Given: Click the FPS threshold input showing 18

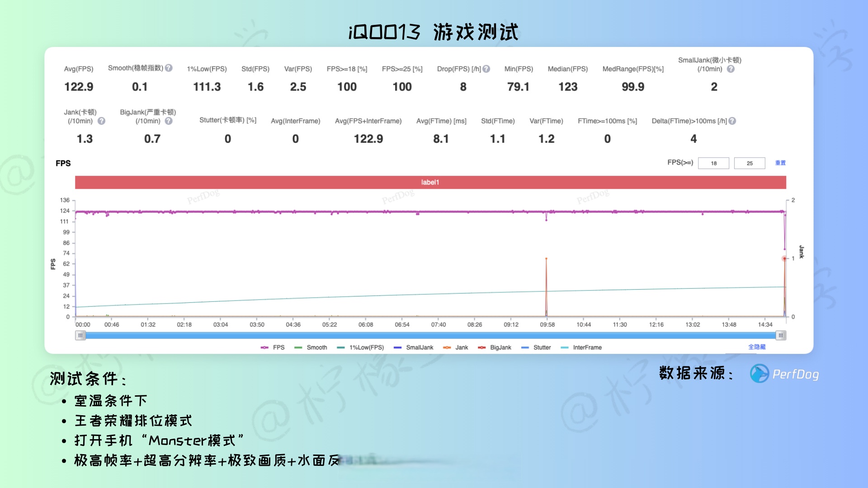Looking at the screenshot, I should pyautogui.click(x=713, y=163).
